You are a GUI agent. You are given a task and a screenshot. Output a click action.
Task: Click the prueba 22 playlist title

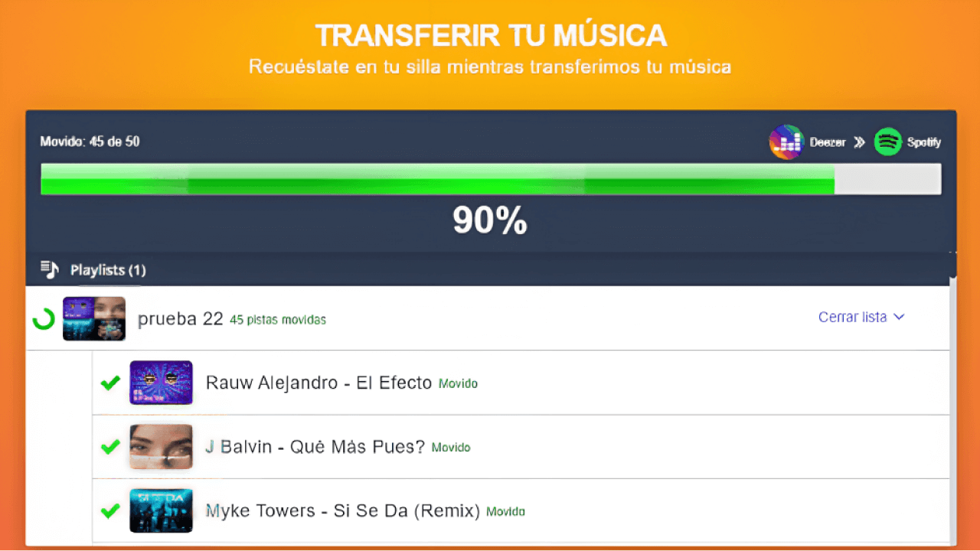point(180,319)
